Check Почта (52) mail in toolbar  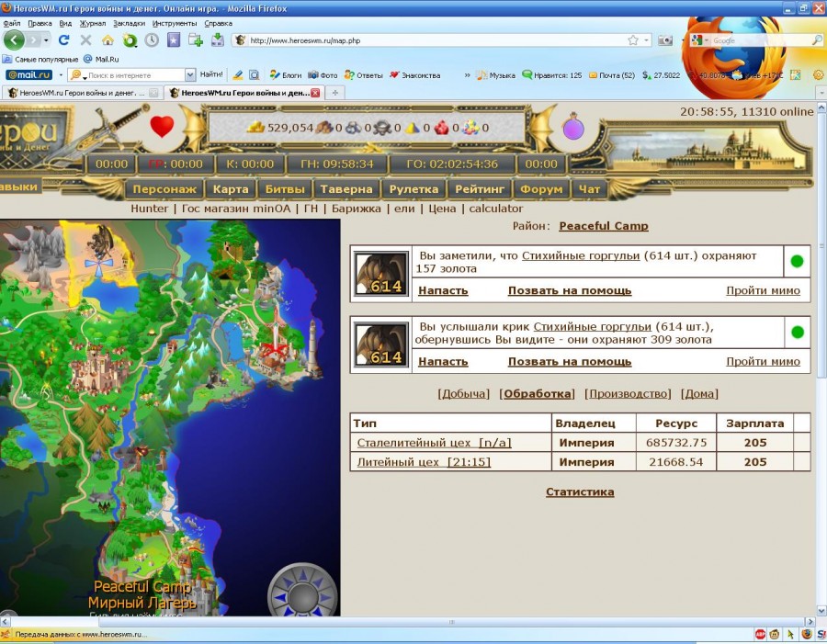coord(612,75)
